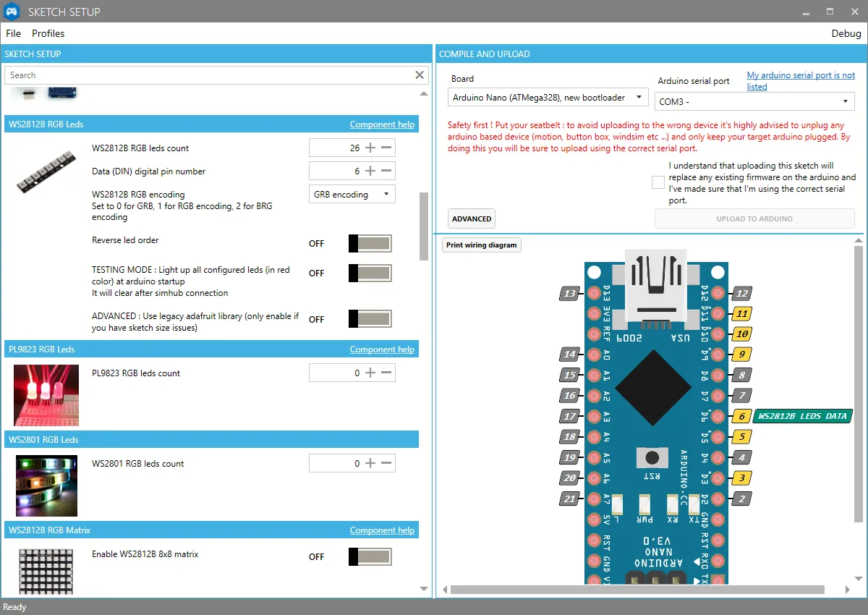Image resolution: width=868 pixels, height=615 pixels.
Task: Open the File menu
Action: pos(14,33)
